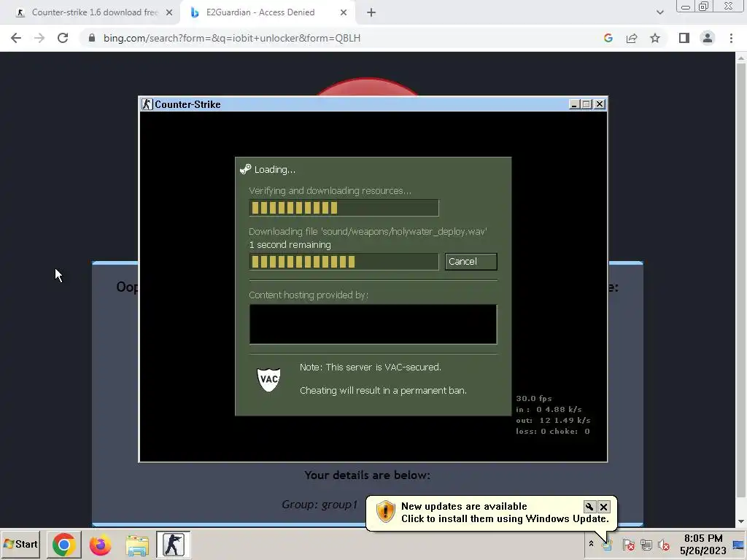Click the Show desktop button

(x=739, y=544)
